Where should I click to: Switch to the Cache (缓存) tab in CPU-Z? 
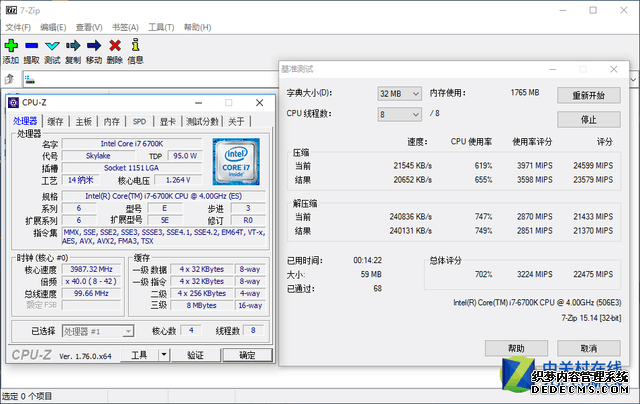click(55, 121)
